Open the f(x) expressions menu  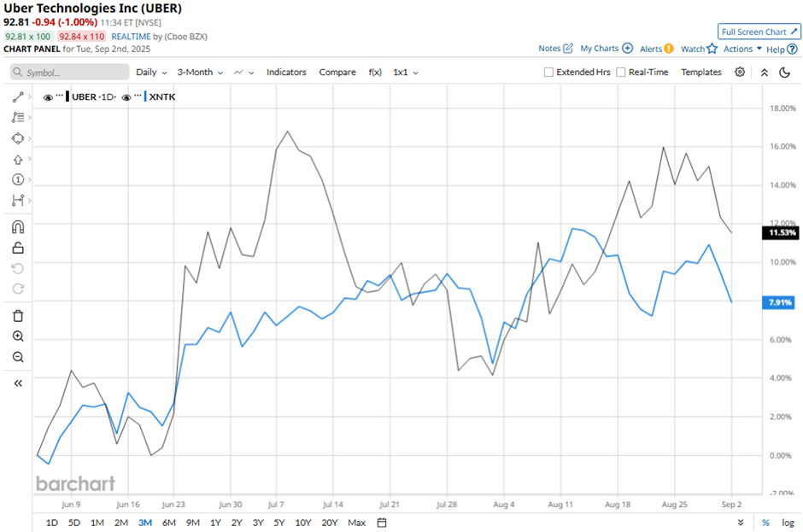click(375, 73)
